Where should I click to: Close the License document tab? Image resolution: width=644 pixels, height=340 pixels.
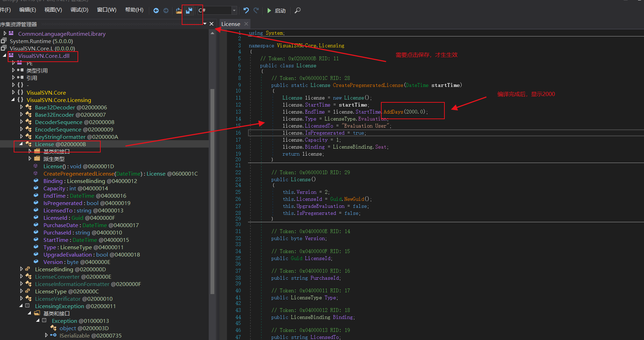(x=246, y=24)
